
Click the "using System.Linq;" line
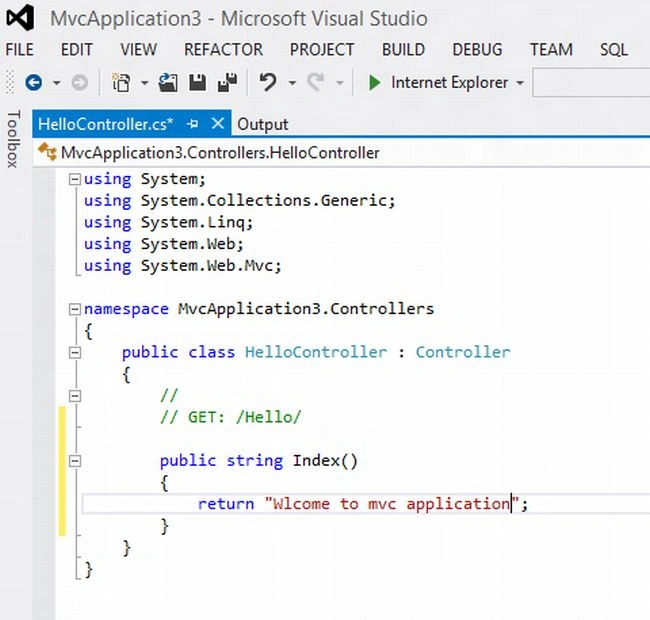(x=168, y=223)
